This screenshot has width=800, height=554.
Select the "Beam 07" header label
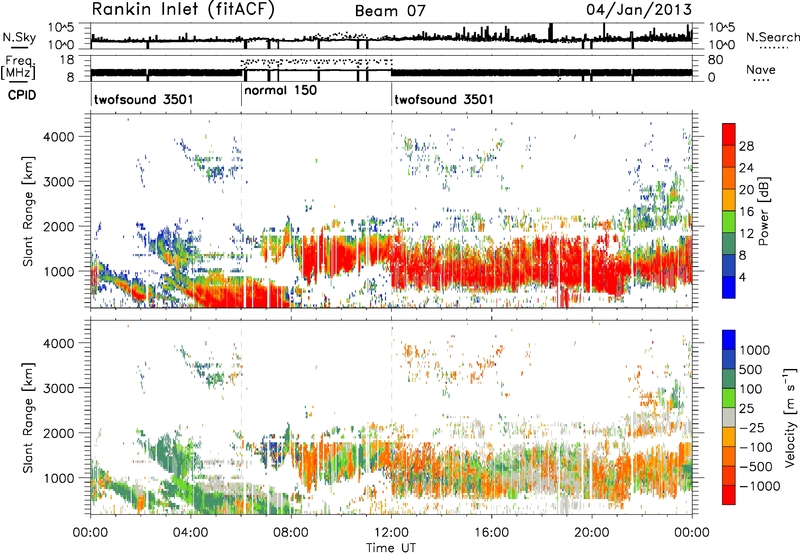(x=390, y=11)
